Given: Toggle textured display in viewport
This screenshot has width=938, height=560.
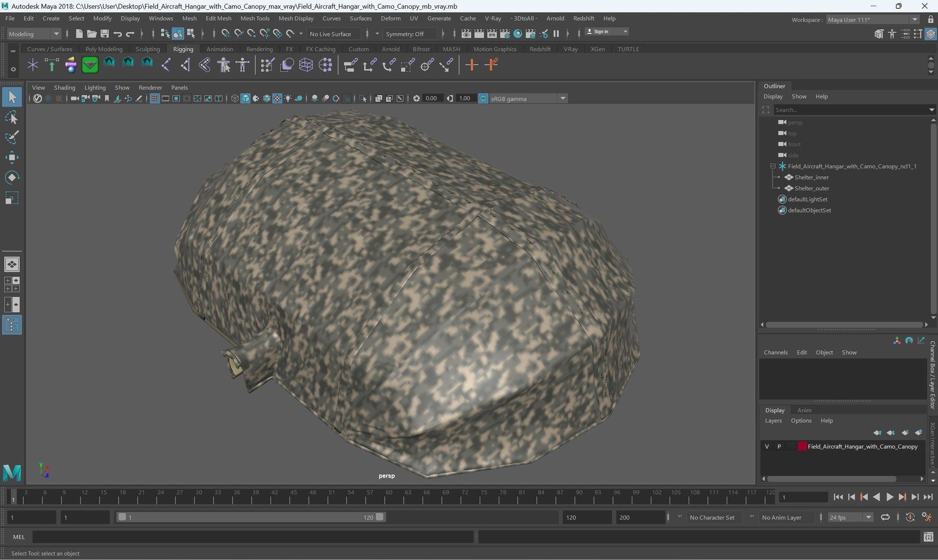Looking at the screenshot, I should 278,99.
